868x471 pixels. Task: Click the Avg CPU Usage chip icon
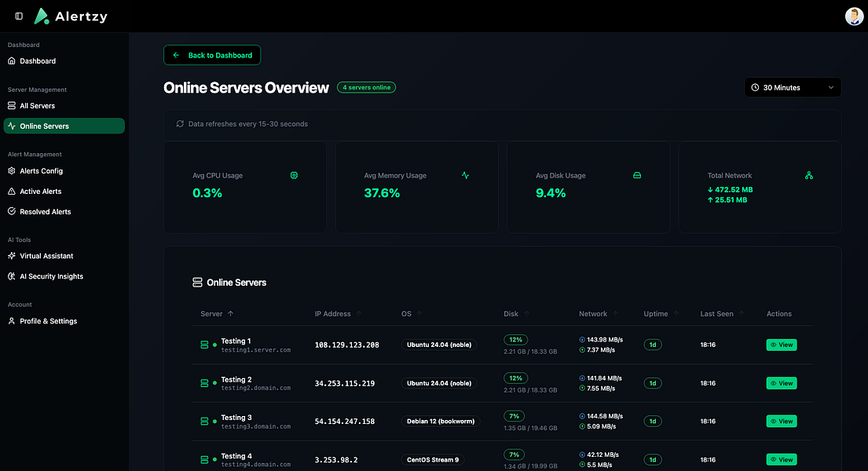click(x=294, y=176)
